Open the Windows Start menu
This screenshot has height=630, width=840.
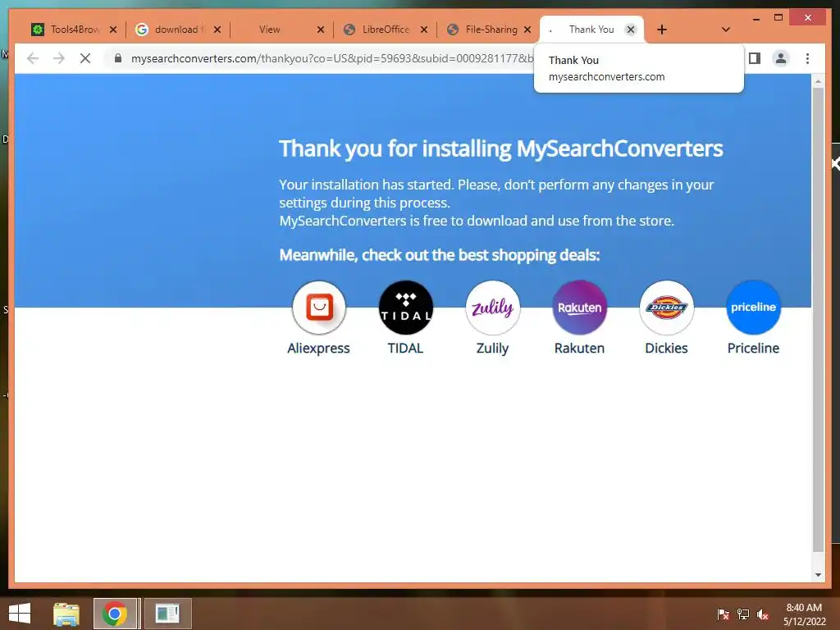point(20,614)
